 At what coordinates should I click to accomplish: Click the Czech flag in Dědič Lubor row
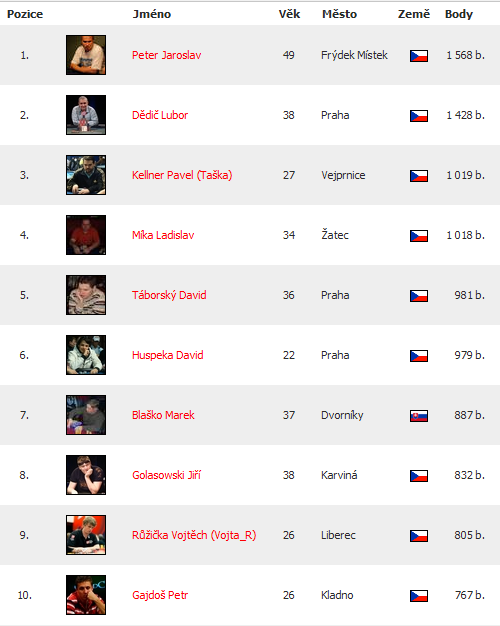(419, 116)
